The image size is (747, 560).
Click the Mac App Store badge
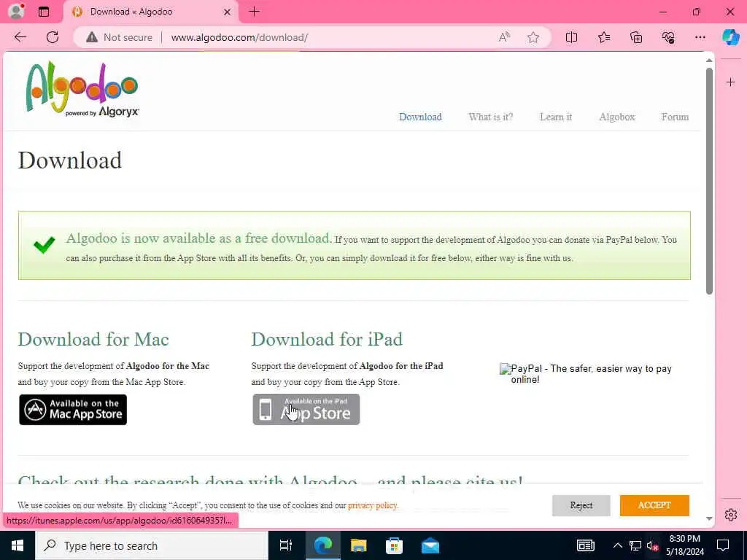click(73, 410)
